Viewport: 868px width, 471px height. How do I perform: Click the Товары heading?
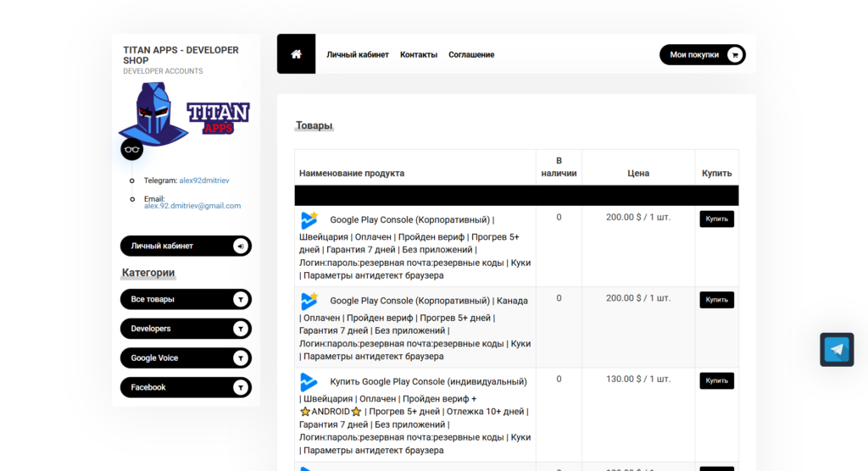(314, 125)
